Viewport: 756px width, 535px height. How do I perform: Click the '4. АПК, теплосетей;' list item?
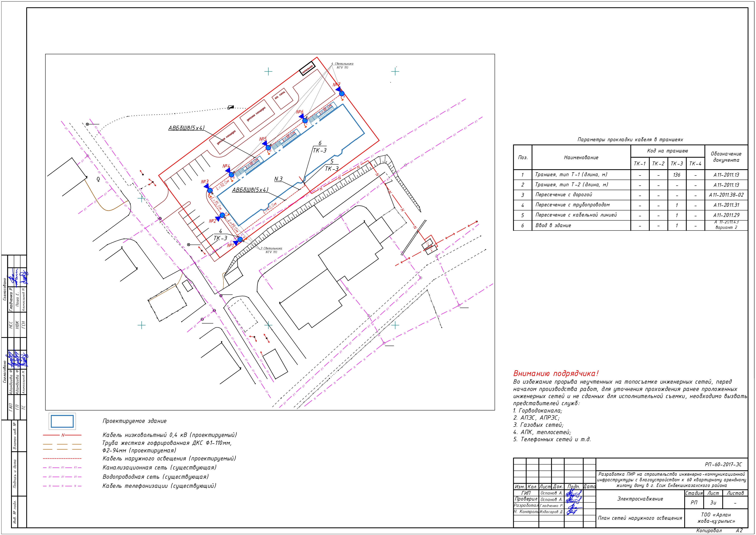pos(542,432)
